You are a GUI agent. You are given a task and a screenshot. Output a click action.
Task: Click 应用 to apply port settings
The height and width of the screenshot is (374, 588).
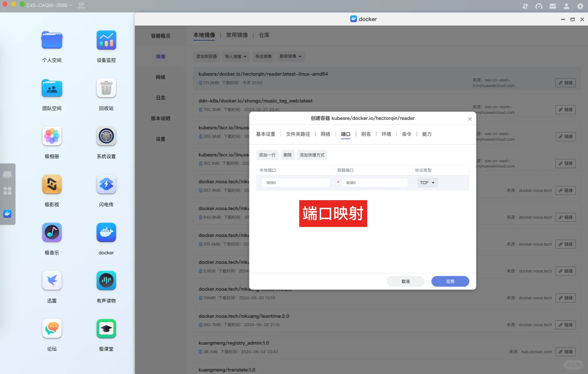(450, 282)
